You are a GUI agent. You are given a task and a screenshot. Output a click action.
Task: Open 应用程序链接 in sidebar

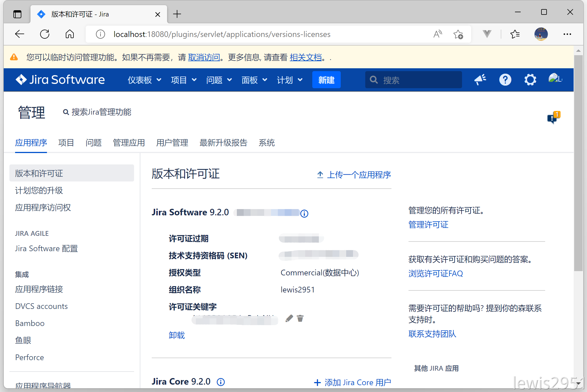pos(39,289)
